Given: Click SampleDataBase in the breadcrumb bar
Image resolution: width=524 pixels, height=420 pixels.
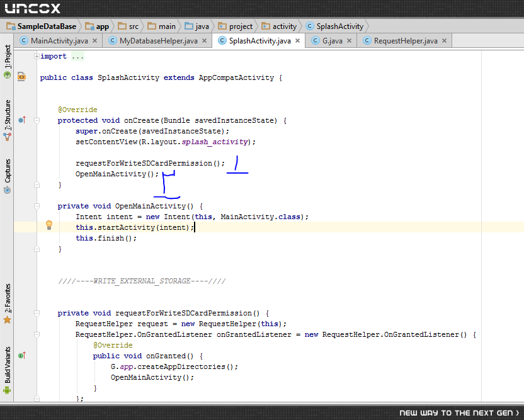Looking at the screenshot, I should pyautogui.click(x=42, y=26).
